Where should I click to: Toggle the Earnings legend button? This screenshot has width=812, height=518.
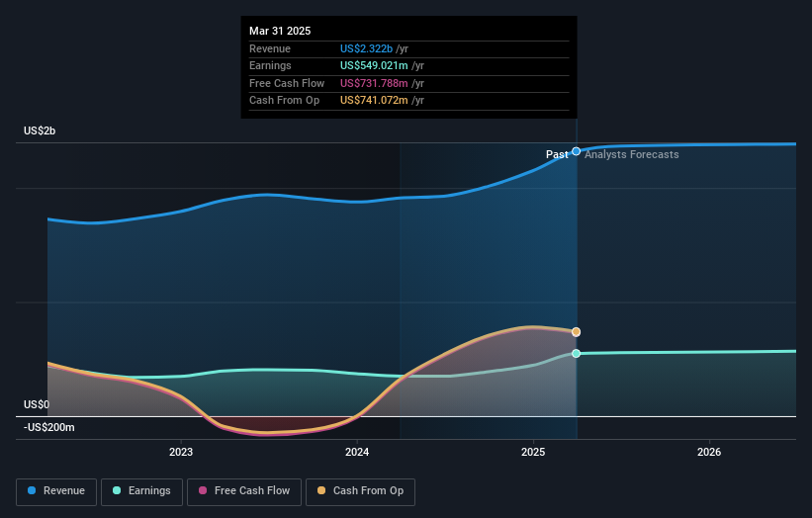[141, 491]
